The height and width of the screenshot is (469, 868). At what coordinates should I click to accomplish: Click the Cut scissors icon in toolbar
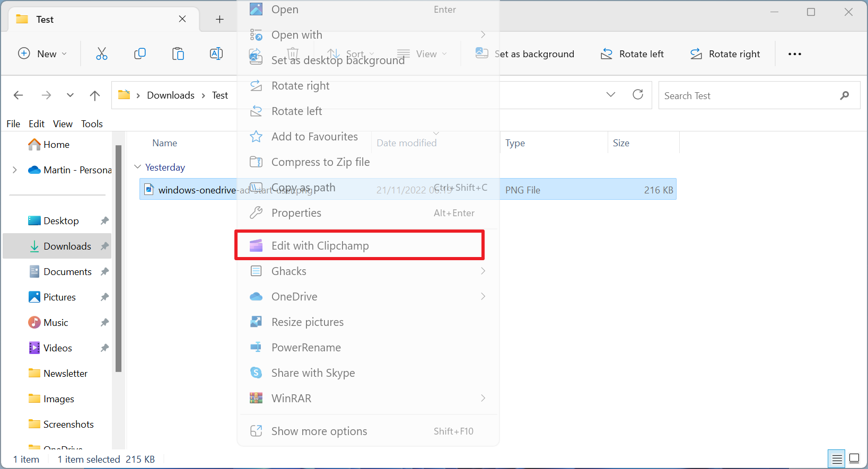coord(101,54)
